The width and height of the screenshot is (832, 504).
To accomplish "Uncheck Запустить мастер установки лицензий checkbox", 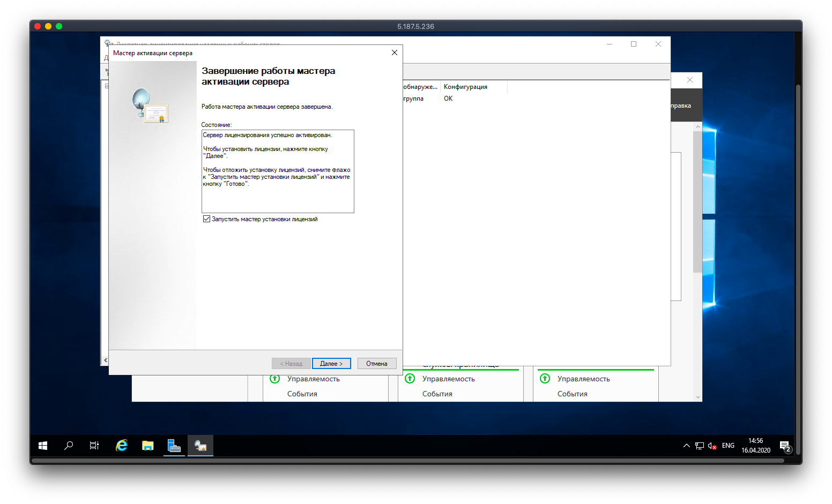I will pos(206,219).
